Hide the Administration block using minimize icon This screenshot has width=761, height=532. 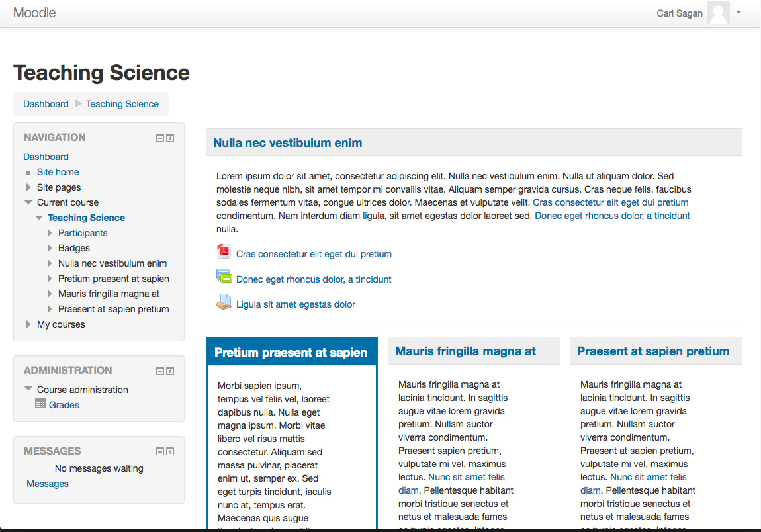pyautogui.click(x=159, y=371)
